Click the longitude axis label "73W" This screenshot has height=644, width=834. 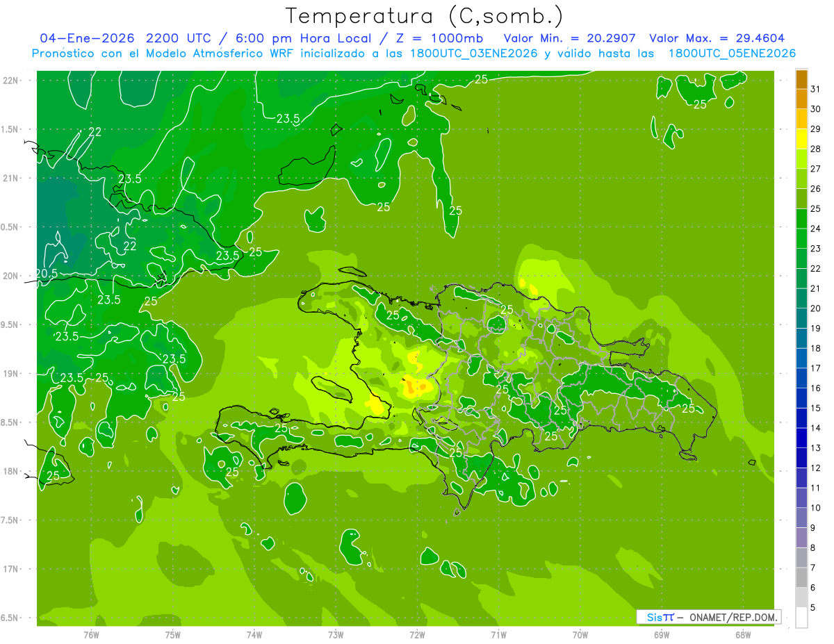click(x=336, y=635)
